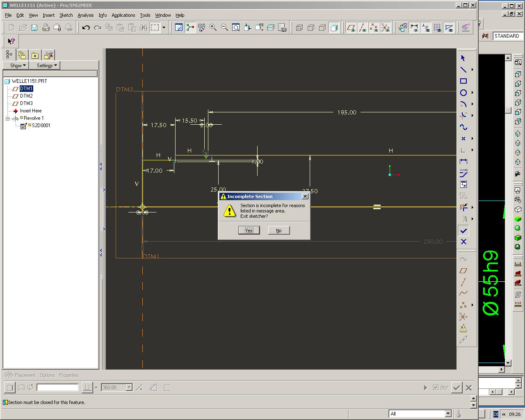Collapse the Revolve 1 tree node
The height and width of the screenshot is (420, 525).
click(x=7, y=119)
